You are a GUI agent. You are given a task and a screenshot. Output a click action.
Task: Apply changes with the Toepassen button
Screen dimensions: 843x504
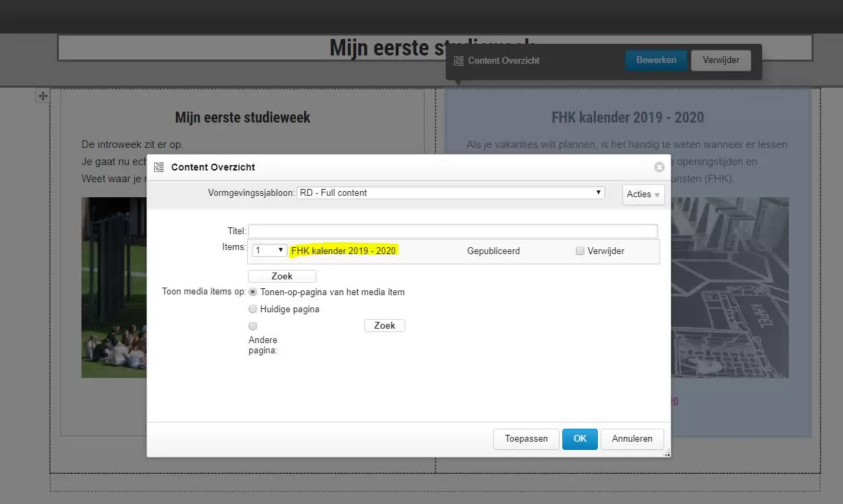pos(526,439)
